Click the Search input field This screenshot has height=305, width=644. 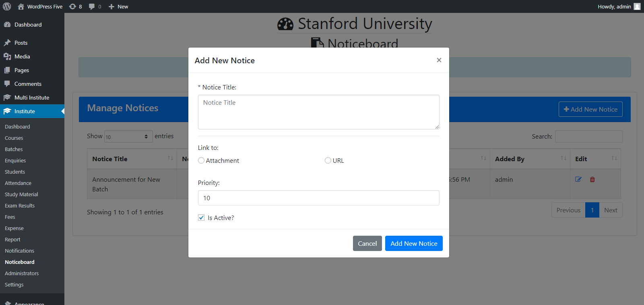[x=588, y=137]
